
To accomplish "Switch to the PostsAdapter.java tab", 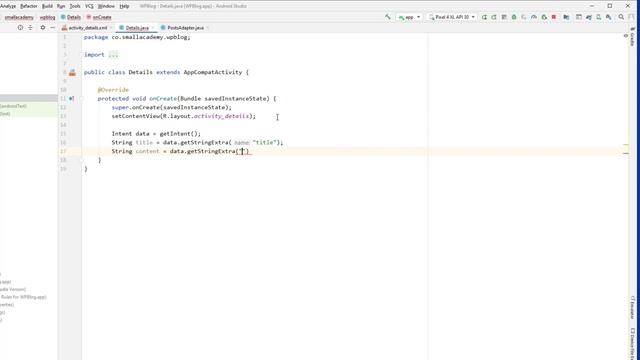I will pos(185,28).
